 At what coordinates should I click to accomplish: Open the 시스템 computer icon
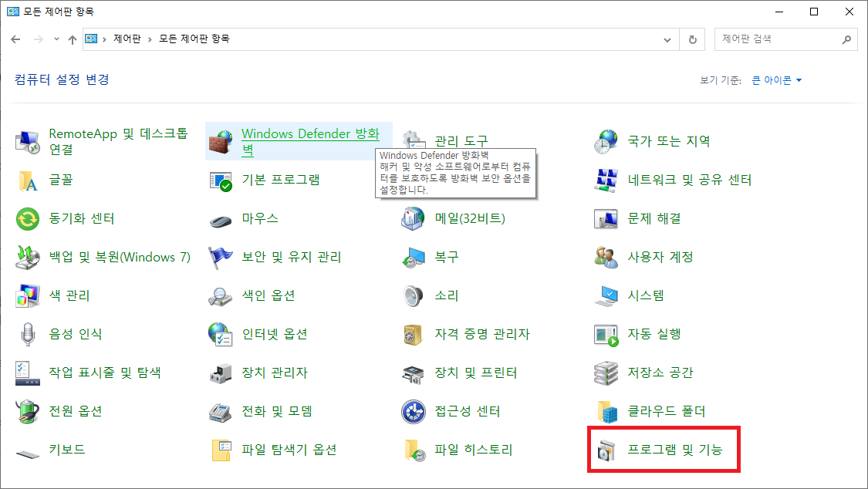pyautogui.click(x=606, y=296)
